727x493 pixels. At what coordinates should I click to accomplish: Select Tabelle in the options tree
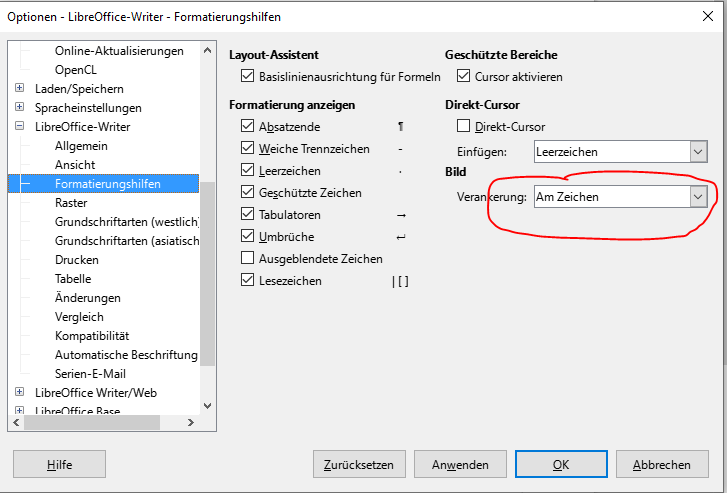pyautogui.click(x=73, y=279)
